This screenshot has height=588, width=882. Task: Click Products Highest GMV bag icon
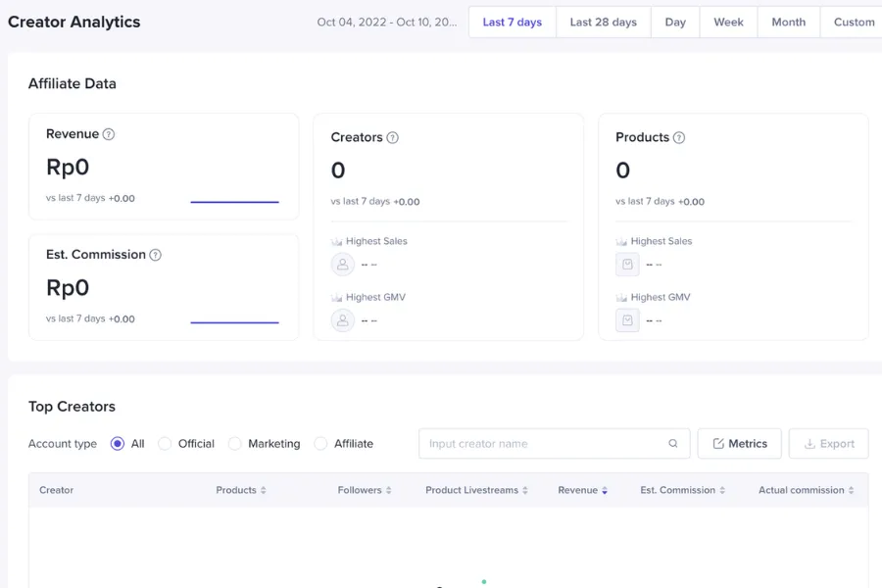tap(627, 320)
